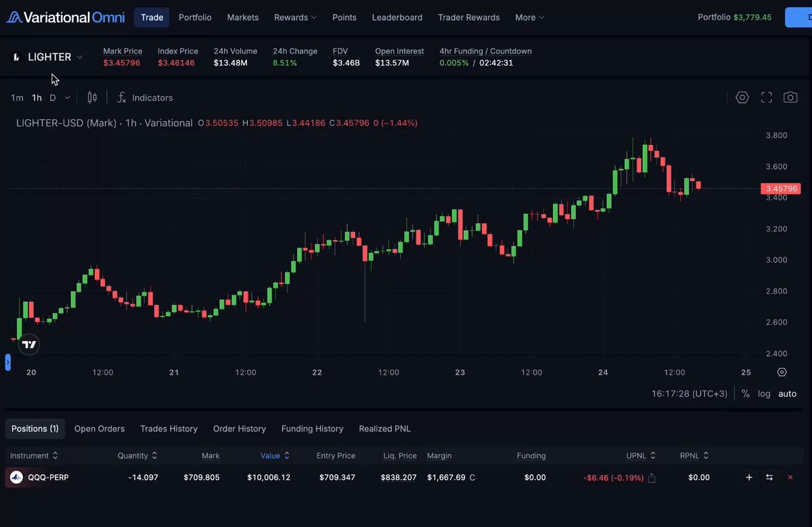Open Portfolio page
The image size is (812, 527).
(195, 18)
